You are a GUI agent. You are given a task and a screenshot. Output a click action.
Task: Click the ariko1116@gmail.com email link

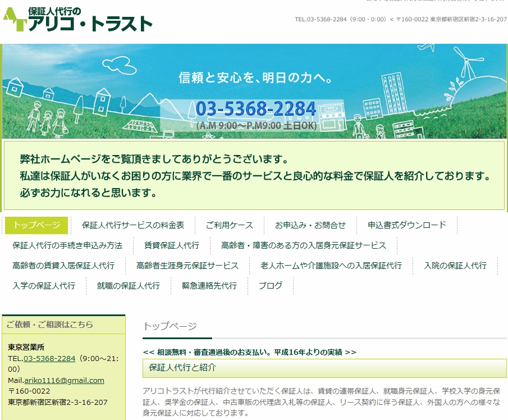tap(64, 380)
